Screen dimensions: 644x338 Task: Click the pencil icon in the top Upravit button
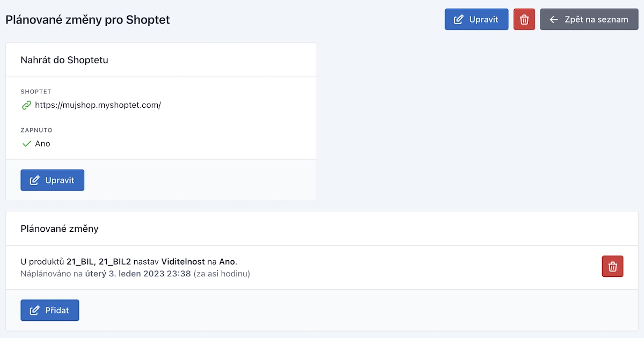458,19
